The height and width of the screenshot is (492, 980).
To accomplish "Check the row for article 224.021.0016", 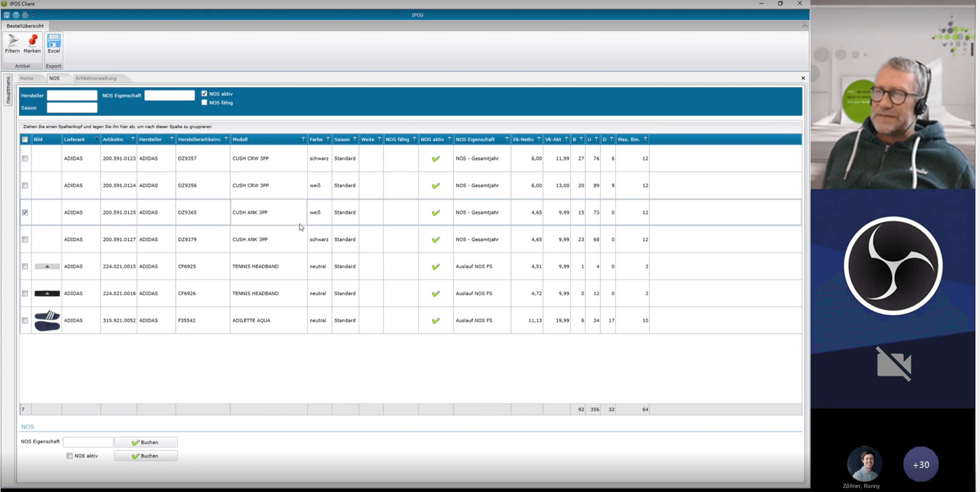I will [25, 293].
